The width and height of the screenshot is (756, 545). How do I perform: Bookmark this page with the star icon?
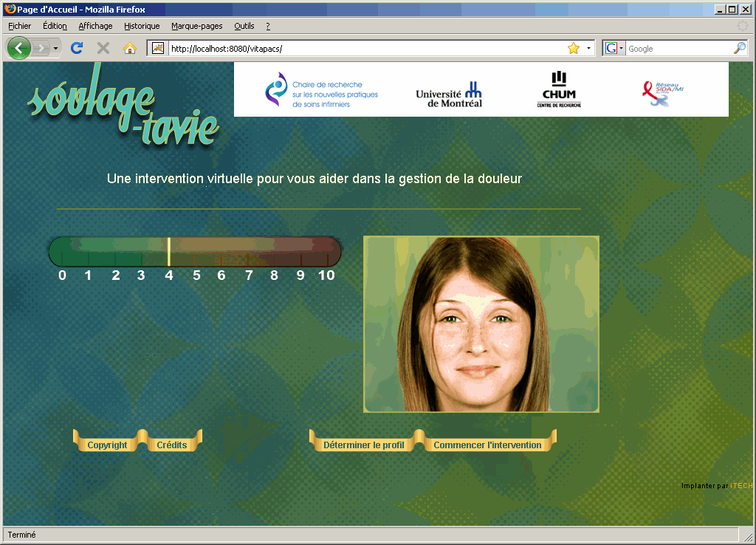(x=573, y=49)
